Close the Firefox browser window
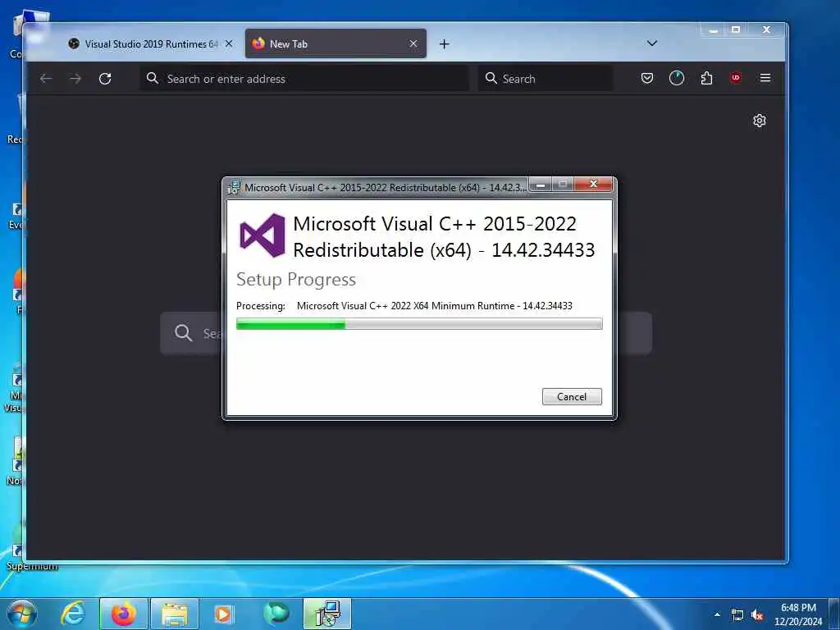 click(767, 30)
